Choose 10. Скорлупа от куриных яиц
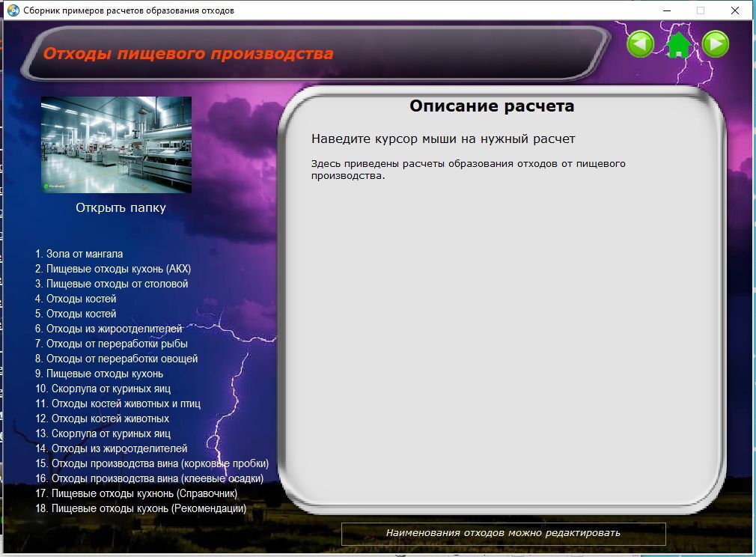Image resolution: width=756 pixels, height=557 pixels. pyautogui.click(x=103, y=389)
